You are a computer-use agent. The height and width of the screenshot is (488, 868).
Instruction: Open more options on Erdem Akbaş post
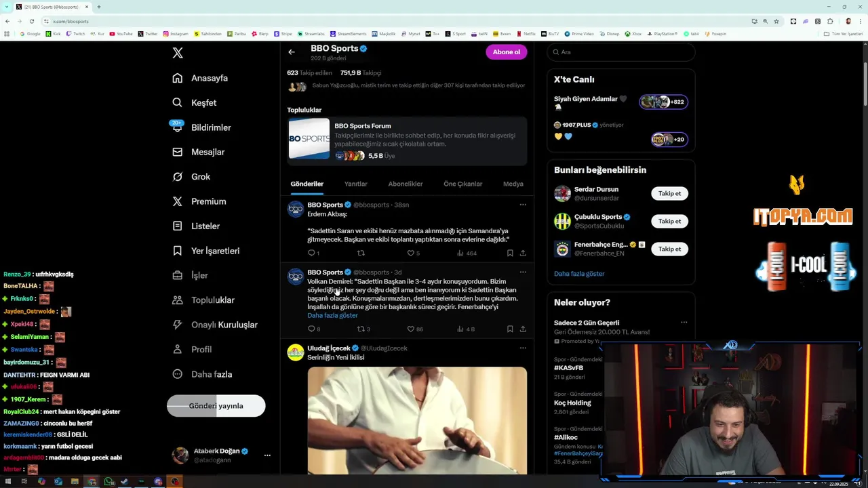pyautogui.click(x=523, y=205)
